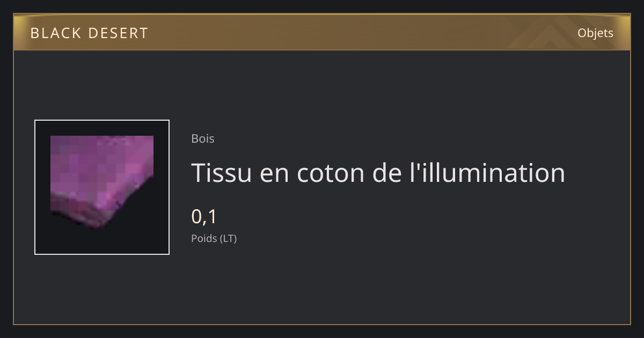Click the word l'illumination in the item name
Image resolution: width=644 pixels, height=338 pixels.
click(487, 173)
